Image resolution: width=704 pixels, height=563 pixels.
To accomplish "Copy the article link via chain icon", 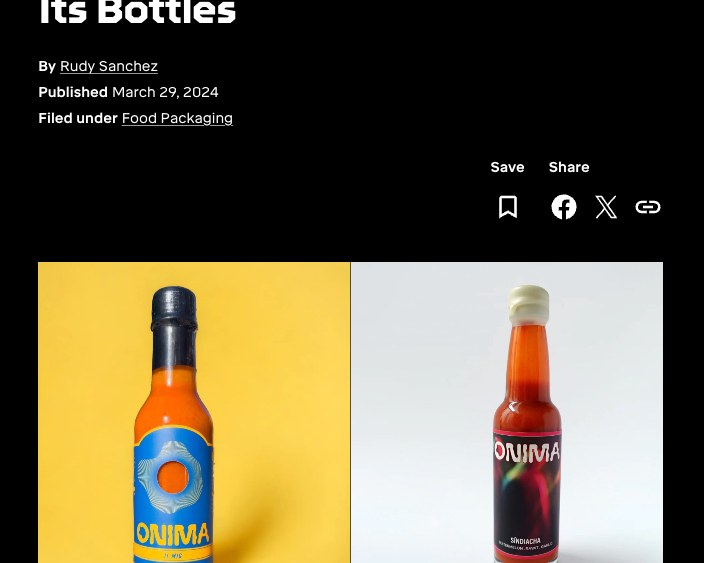I will point(648,207).
